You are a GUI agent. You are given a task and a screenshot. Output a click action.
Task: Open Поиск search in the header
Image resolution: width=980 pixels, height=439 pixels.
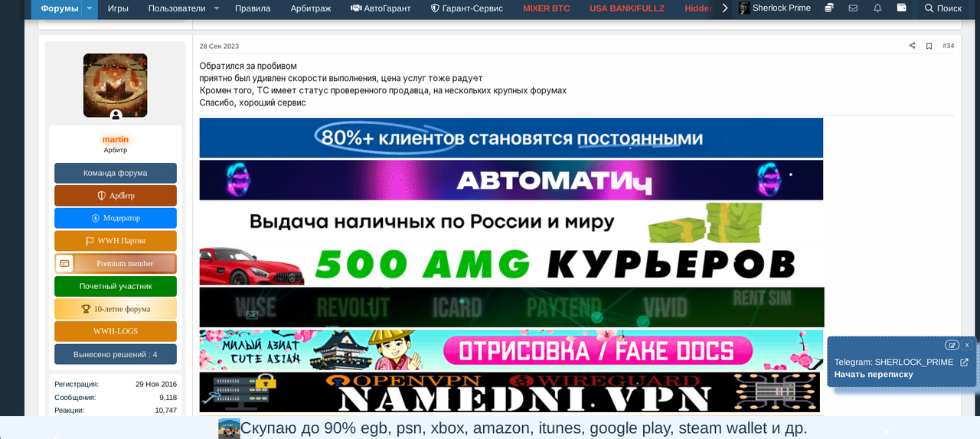pos(942,8)
